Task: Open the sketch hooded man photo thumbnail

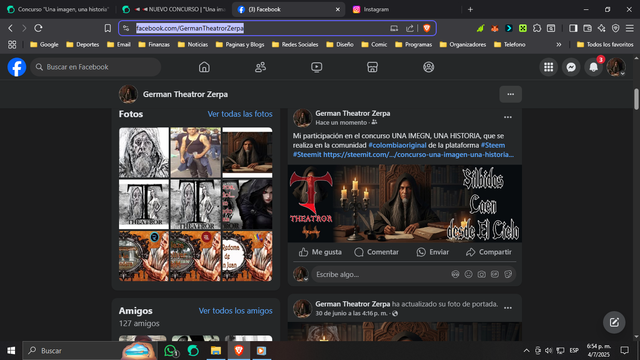Action: pos(144,152)
